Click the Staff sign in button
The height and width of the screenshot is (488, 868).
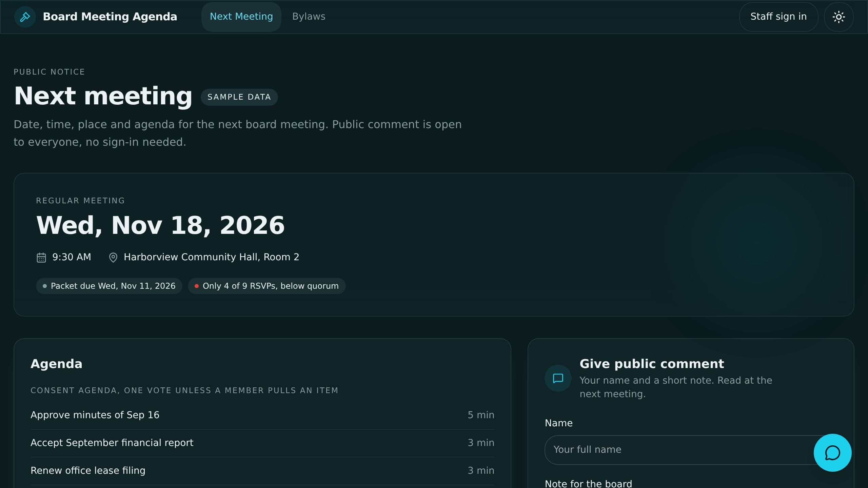778,17
